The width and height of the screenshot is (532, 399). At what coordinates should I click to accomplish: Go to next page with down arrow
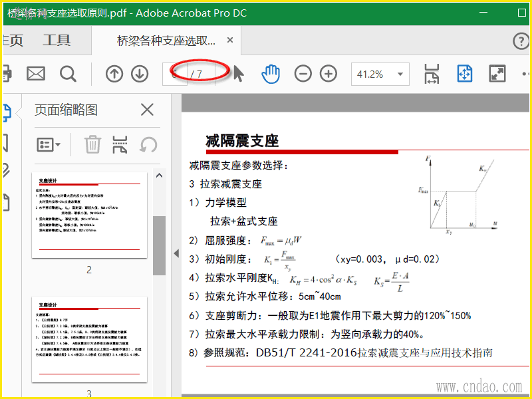click(140, 74)
